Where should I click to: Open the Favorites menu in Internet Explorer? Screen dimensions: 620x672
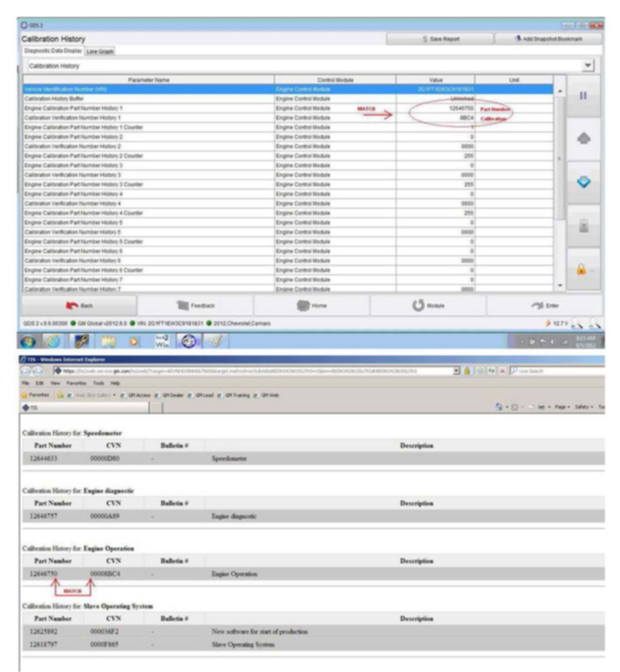[x=76, y=383]
